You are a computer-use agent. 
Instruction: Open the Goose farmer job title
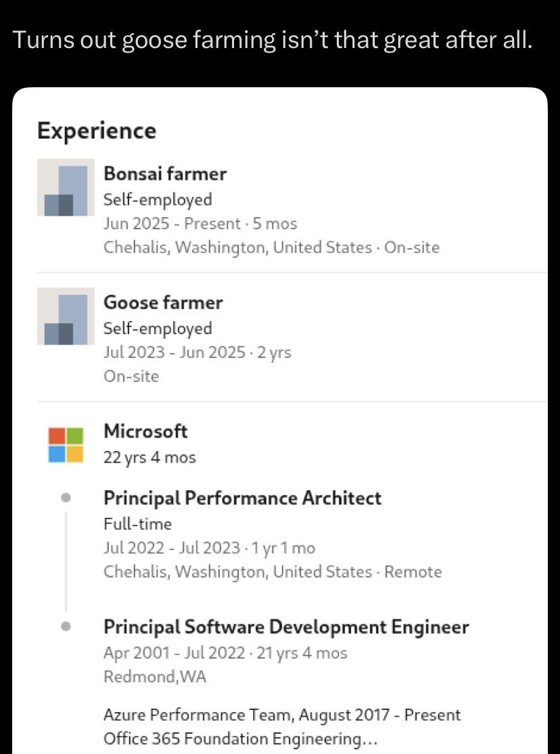pos(163,302)
